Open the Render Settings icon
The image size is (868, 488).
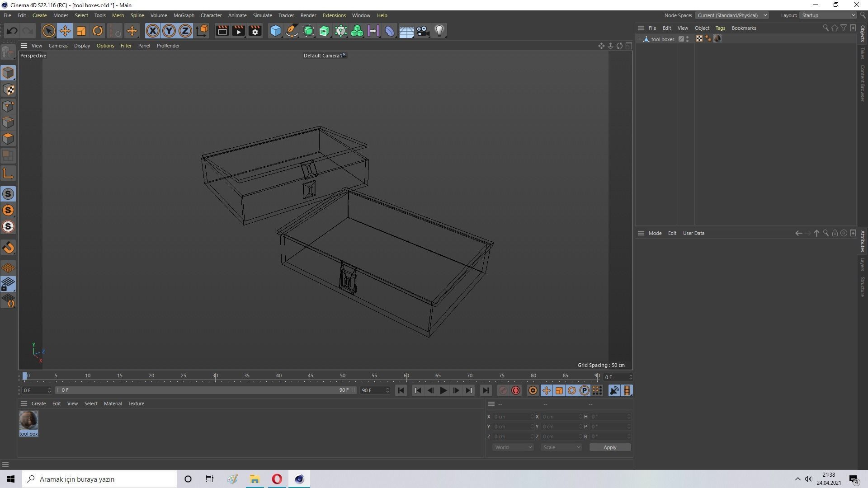(255, 31)
